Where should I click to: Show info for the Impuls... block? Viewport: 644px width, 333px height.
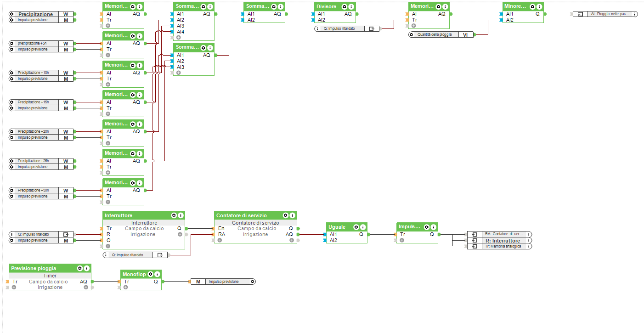coord(434,227)
